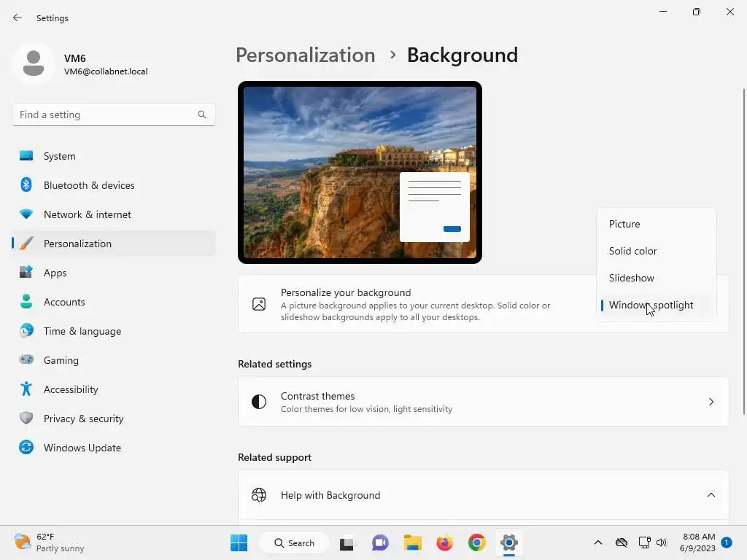This screenshot has height=560, width=747.
Task: Show hidden icons in system tray
Action: pos(598,542)
